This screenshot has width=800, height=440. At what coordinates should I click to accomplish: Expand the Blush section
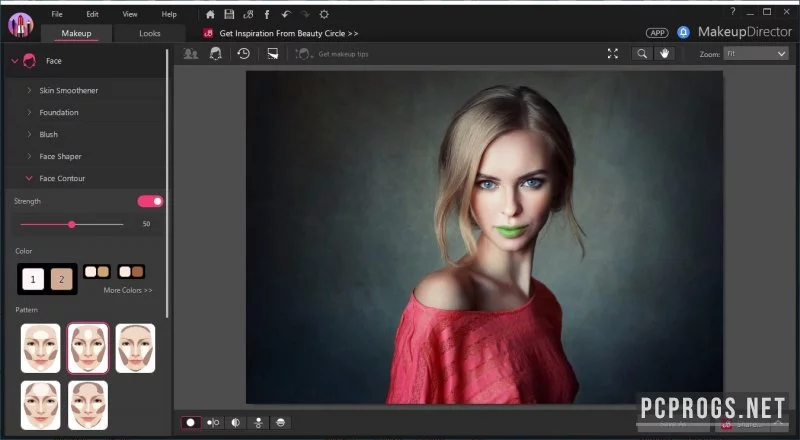(29, 134)
